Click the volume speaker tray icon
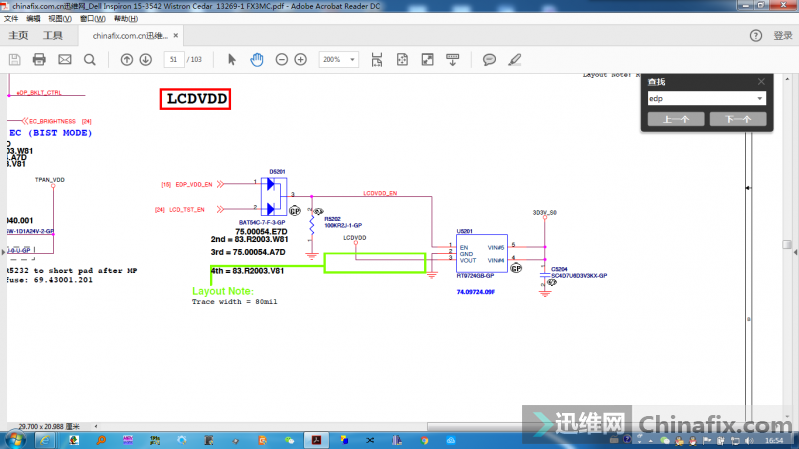The width and height of the screenshot is (799, 449). click(x=748, y=440)
